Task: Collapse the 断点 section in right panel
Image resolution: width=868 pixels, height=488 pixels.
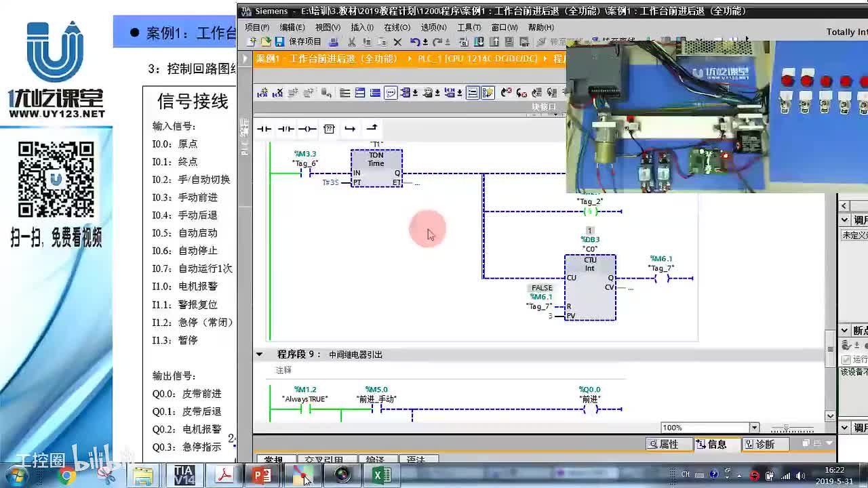Action: [x=845, y=331]
